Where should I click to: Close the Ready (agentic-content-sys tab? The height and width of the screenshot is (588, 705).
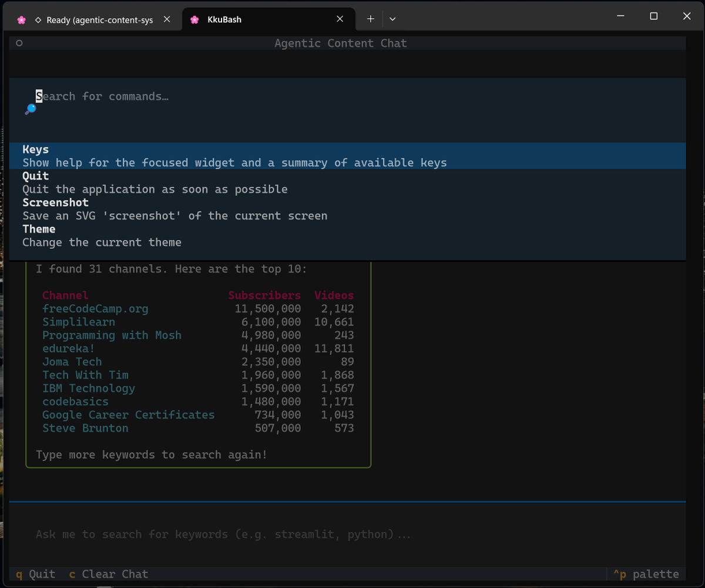[167, 19]
